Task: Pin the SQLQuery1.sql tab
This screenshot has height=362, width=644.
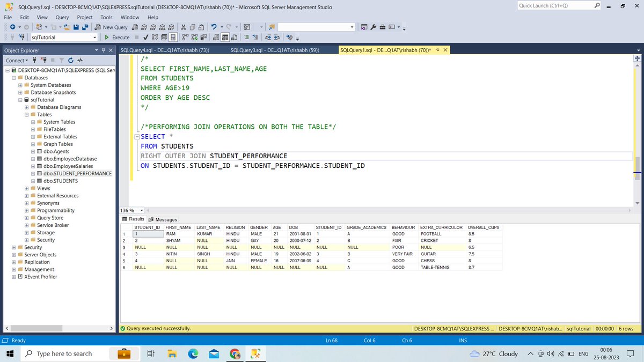Action: coord(437,49)
